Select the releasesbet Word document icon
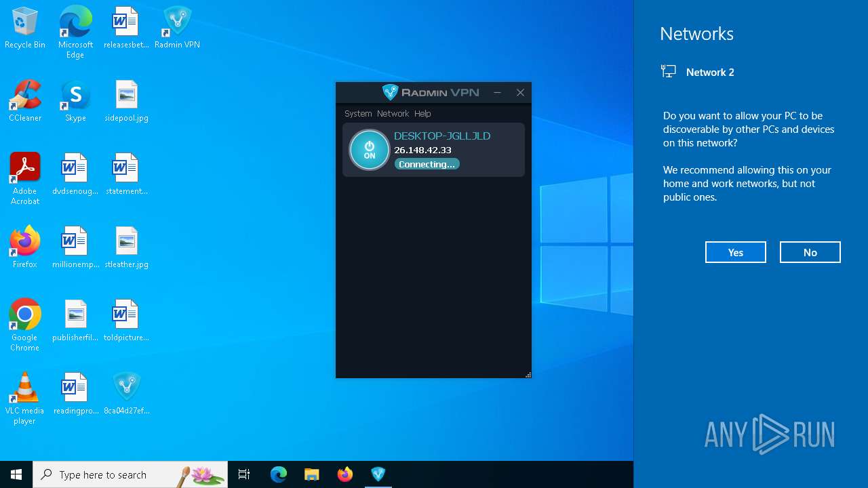 (126, 28)
